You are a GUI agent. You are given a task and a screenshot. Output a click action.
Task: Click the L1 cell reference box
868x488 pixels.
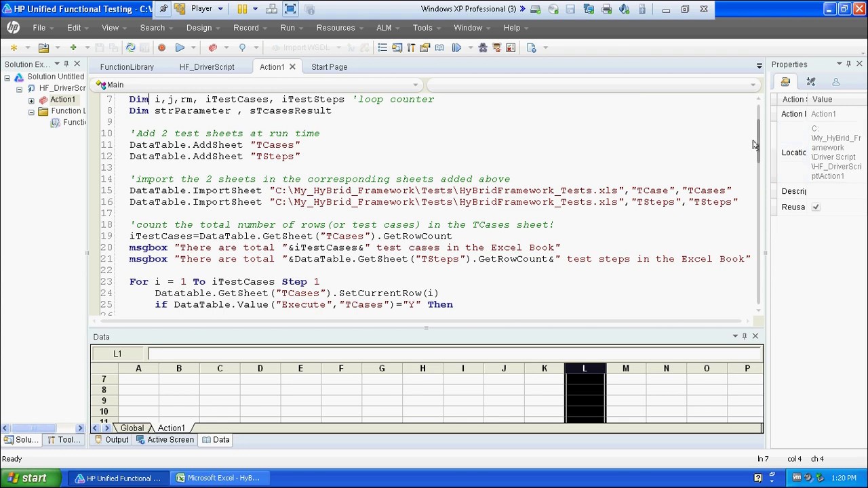click(117, 354)
